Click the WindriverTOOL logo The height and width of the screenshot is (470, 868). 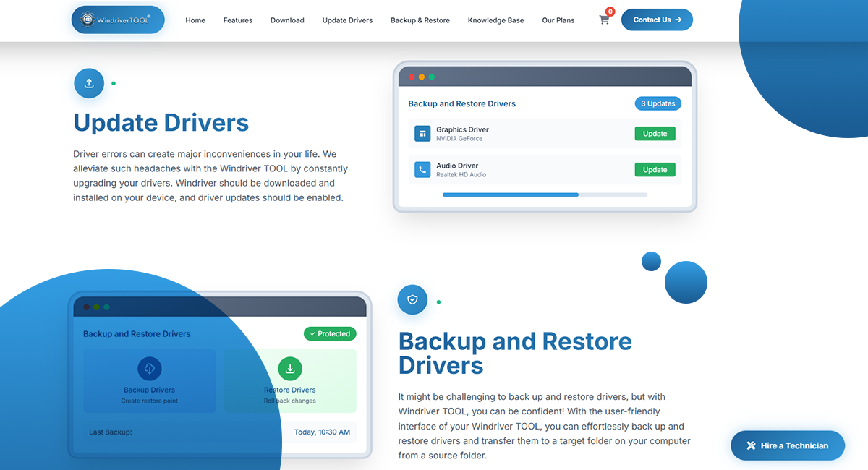(x=118, y=20)
